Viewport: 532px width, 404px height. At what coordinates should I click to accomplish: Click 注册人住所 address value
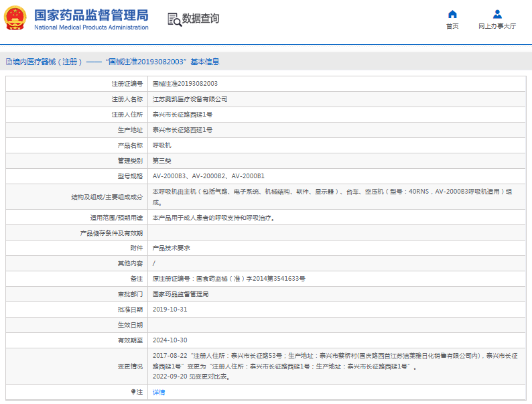tap(182, 115)
